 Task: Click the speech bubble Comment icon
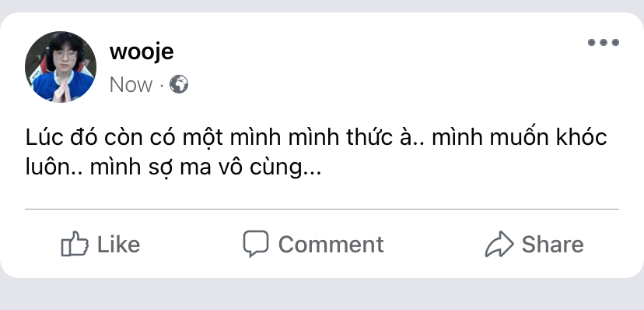coord(256,243)
